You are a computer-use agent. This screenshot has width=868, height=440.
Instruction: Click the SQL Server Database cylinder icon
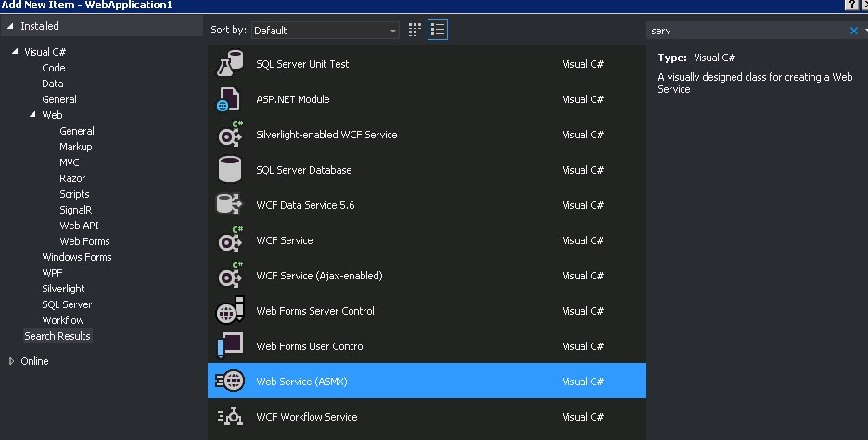pos(228,170)
